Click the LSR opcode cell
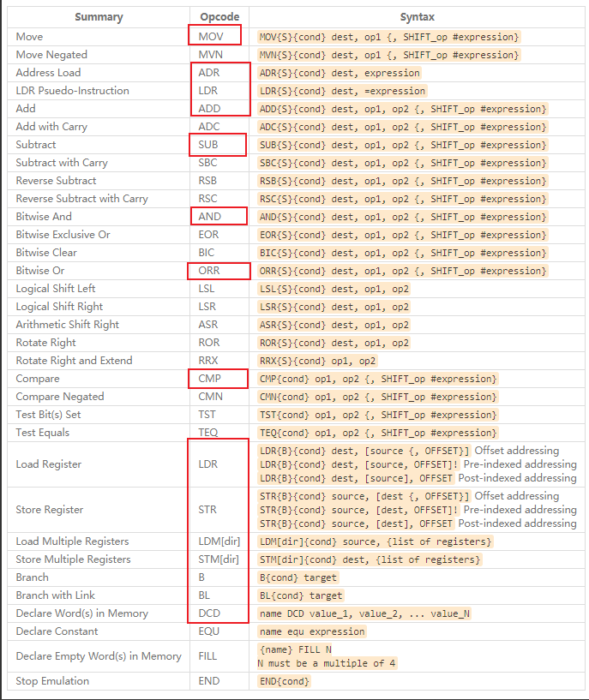The height and width of the screenshot is (700, 589). point(219,307)
